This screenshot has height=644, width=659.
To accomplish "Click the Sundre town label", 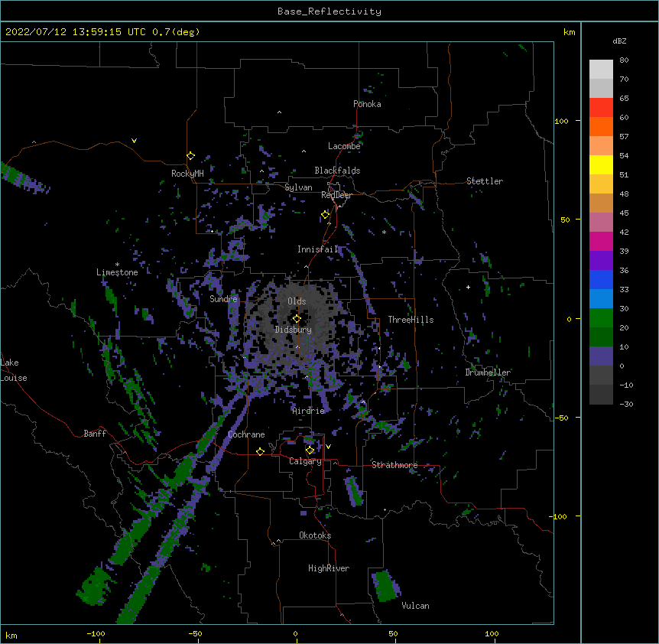I will [x=223, y=299].
